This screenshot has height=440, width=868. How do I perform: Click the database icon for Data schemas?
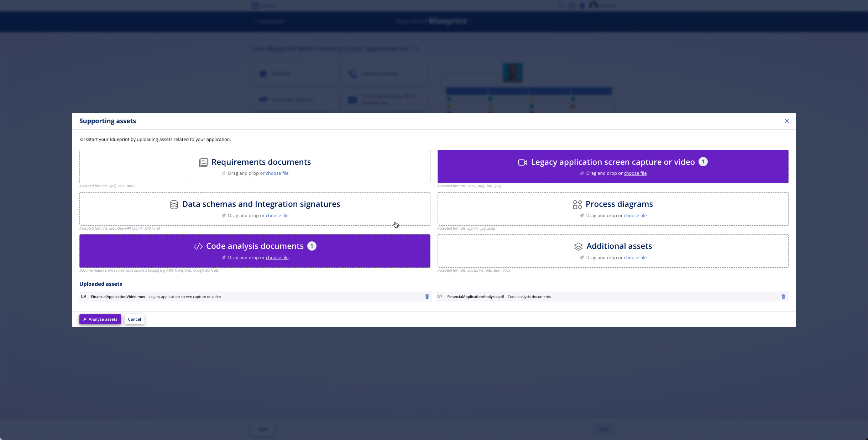(174, 204)
